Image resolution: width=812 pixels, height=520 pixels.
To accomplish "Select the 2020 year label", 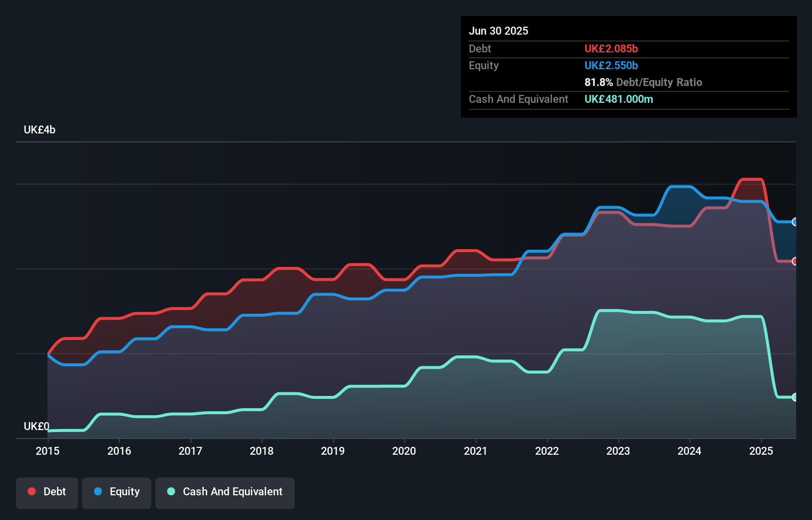I will pos(404,451).
